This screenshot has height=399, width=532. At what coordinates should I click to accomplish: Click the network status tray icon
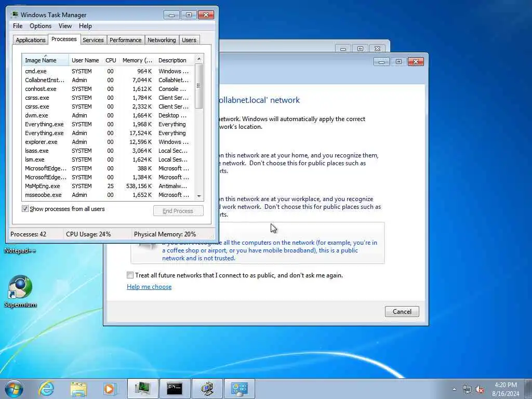pyautogui.click(x=467, y=390)
